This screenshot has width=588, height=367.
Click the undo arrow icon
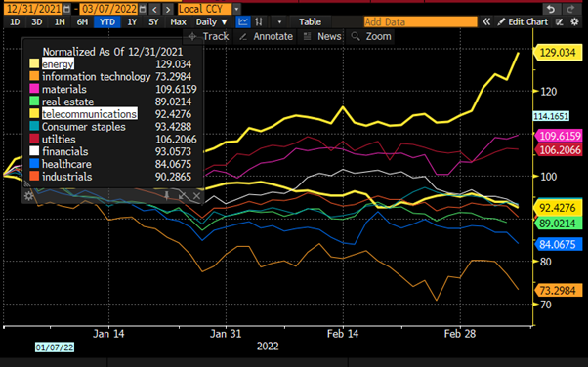551,9
